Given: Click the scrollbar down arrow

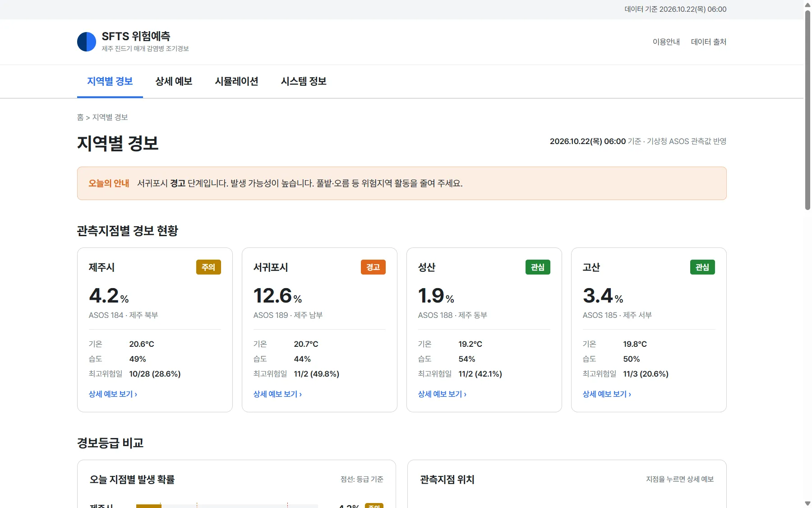Looking at the screenshot, I should click(807, 503).
